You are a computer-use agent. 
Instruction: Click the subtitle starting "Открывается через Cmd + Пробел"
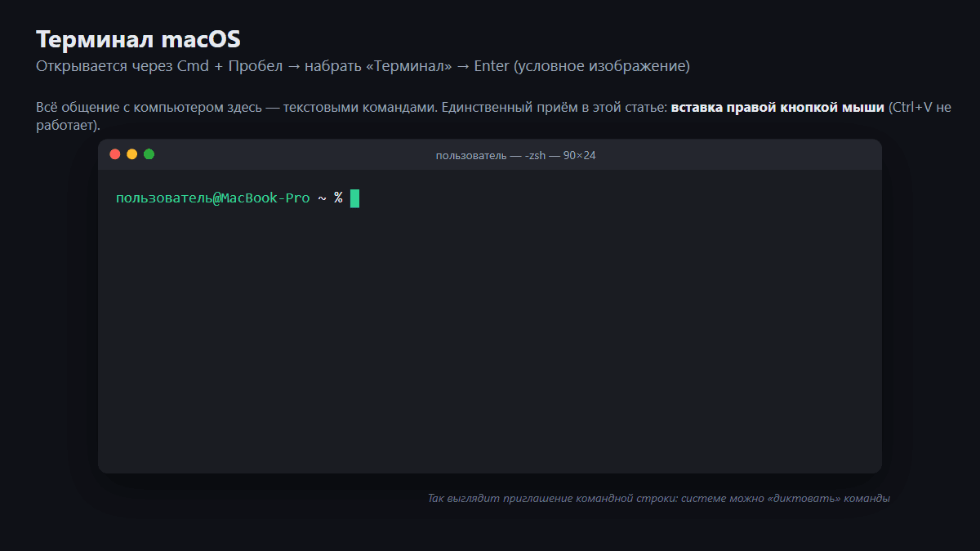(x=363, y=66)
